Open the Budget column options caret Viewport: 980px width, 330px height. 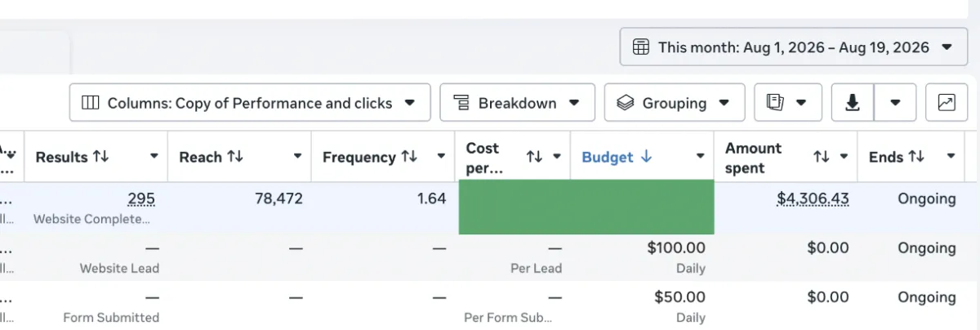(x=700, y=157)
